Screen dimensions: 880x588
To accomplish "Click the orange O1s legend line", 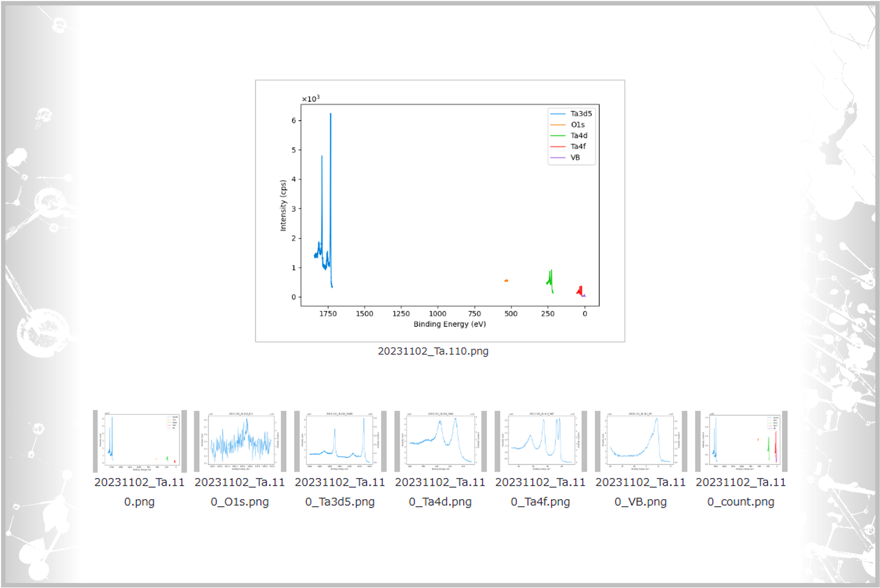I will click(x=558, y=125).
